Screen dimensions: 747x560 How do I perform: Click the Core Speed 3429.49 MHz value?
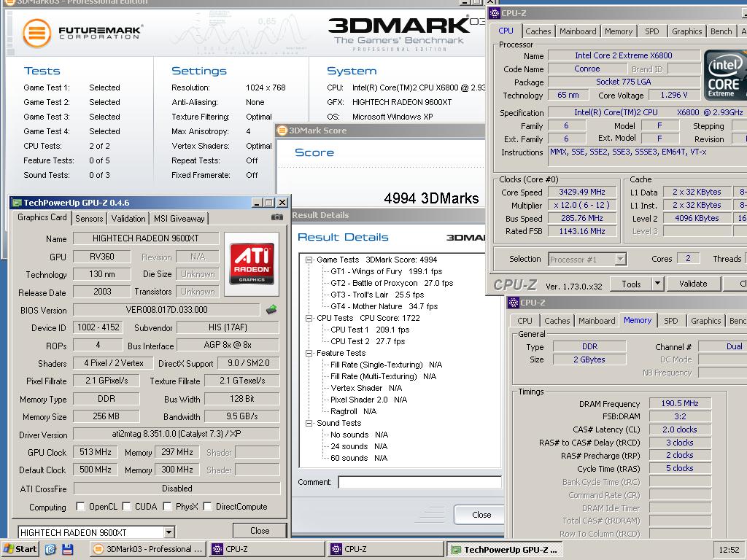pyautogui.click(x=581, y=192)
